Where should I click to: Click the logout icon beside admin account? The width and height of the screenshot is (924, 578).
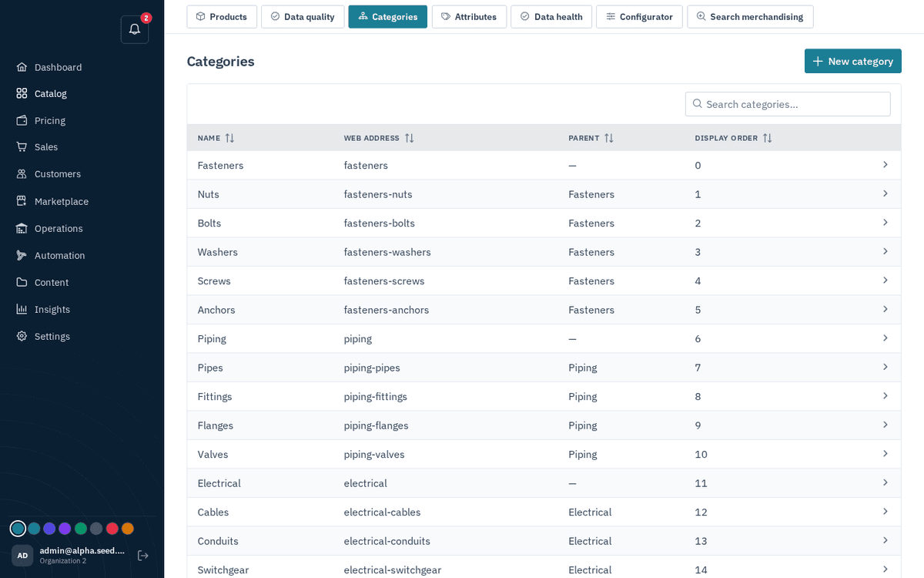coord(142,556)
